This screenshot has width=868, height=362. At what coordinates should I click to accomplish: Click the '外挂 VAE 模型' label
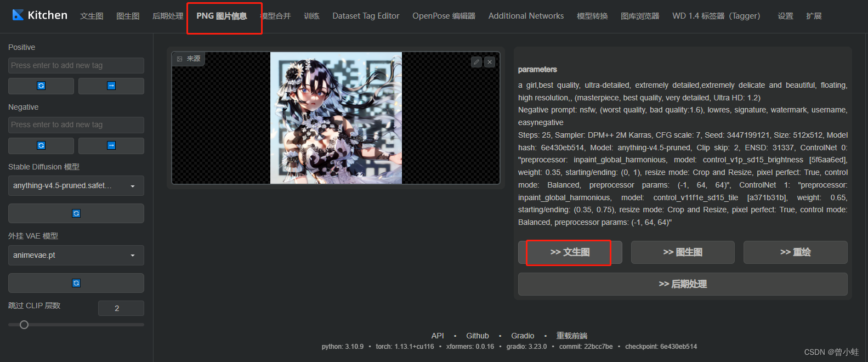[x=33, y=236]
